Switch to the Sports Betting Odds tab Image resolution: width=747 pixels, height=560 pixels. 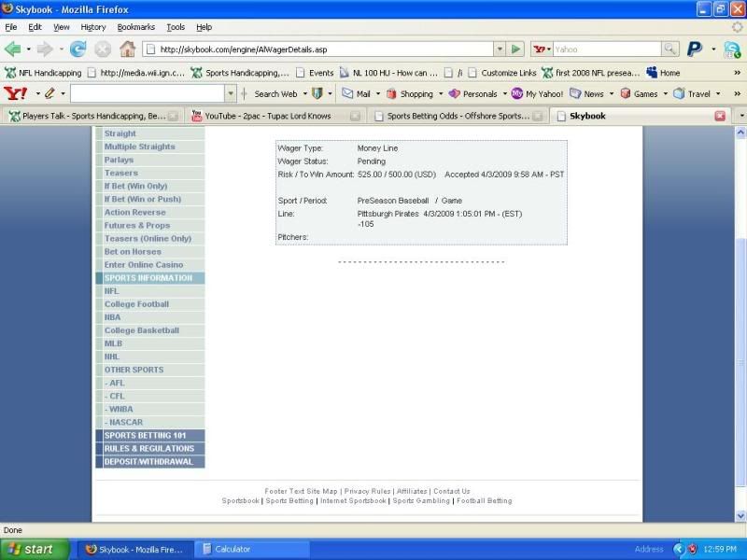click(458, 116)
